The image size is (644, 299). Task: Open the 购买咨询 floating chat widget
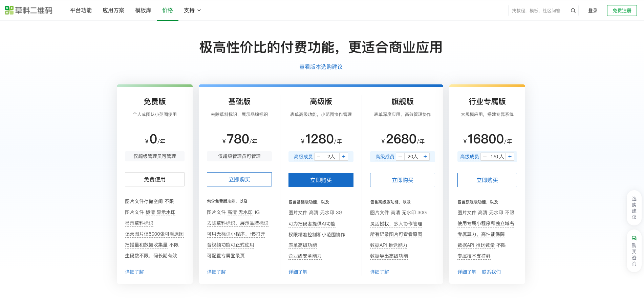tap(634, 251)
